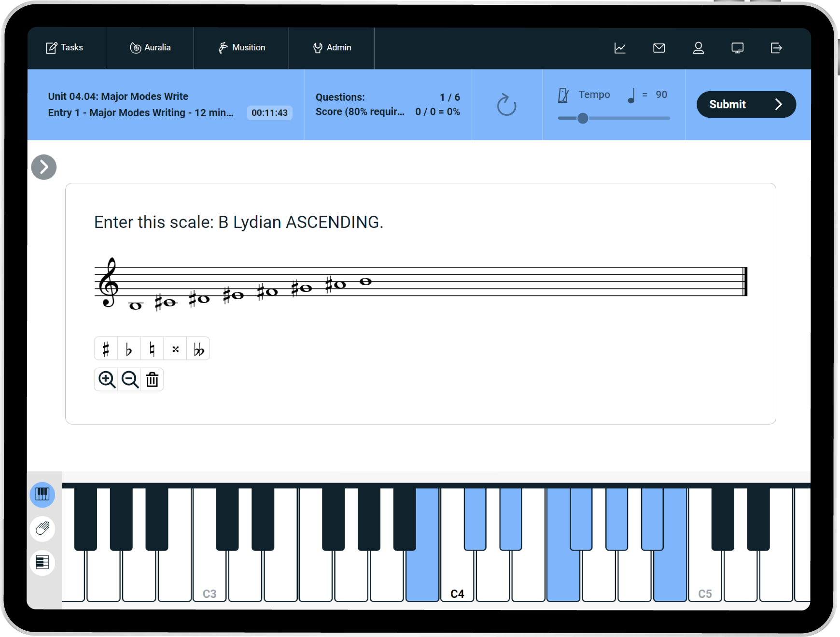Expand the left side panel arrow
Screen dimensions: 840x637
(44, 167)
